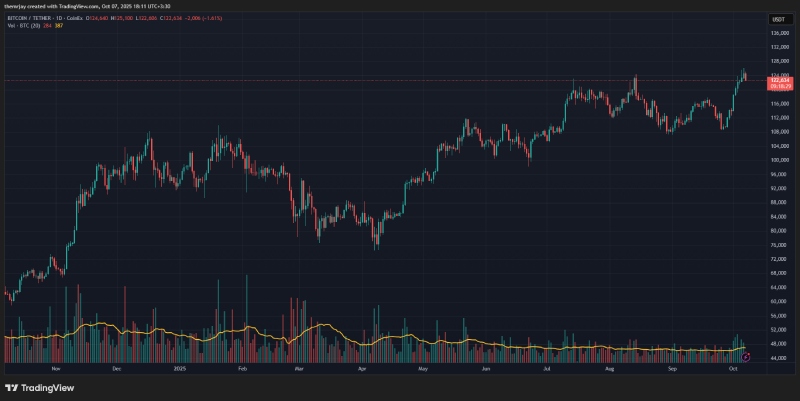Open the USDT currency selector
The image size is (800, 401).
pyautogui.click(x=776, y=18)
